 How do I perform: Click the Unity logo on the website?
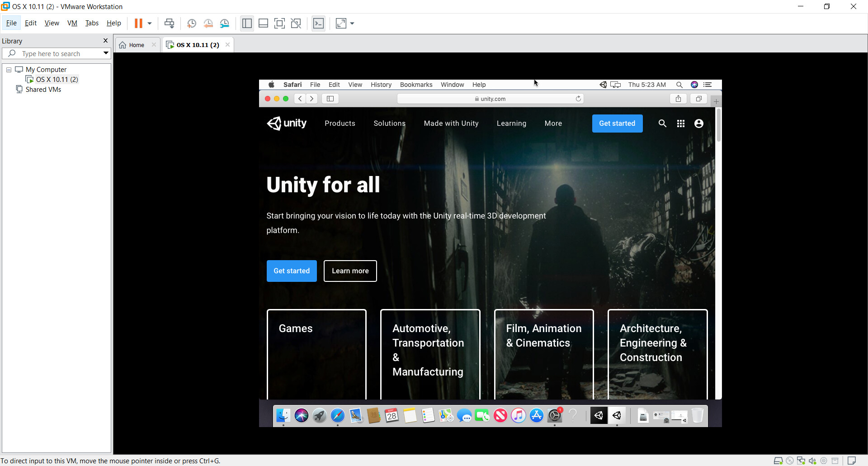click(287, 123)
